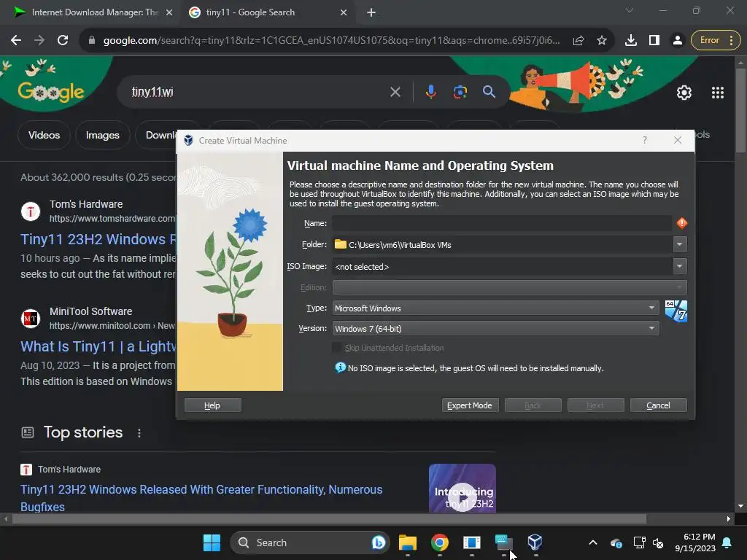747x560 pixels.
Task: Click the Error update button in Chrome
Action: [x=716, y=41]
